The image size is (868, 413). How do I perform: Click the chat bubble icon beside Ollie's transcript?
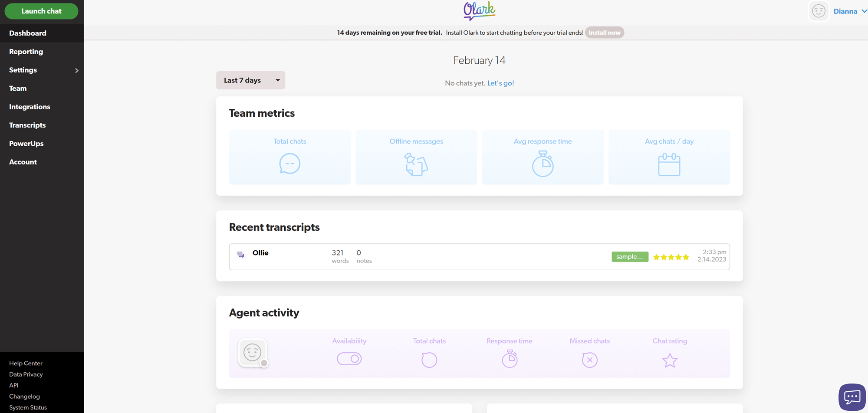point(241,255)
